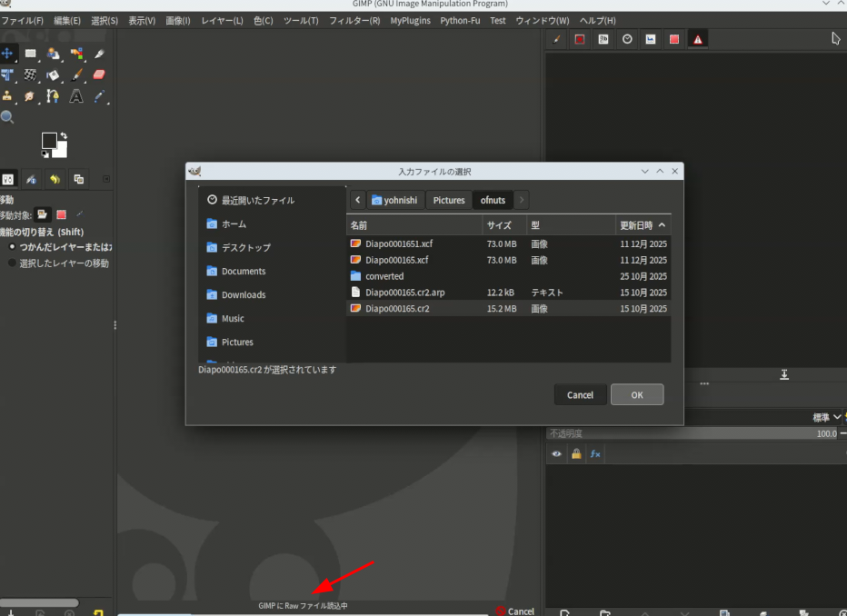Image resolution: width=847 pixels, height=616 pixels.
Task: Open the clock Document History tab
Action: (627, 39)
